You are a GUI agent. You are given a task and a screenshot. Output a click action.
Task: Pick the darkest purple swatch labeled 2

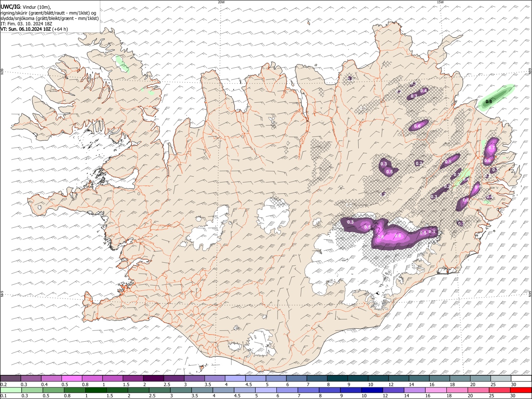(x=153, y=378)
